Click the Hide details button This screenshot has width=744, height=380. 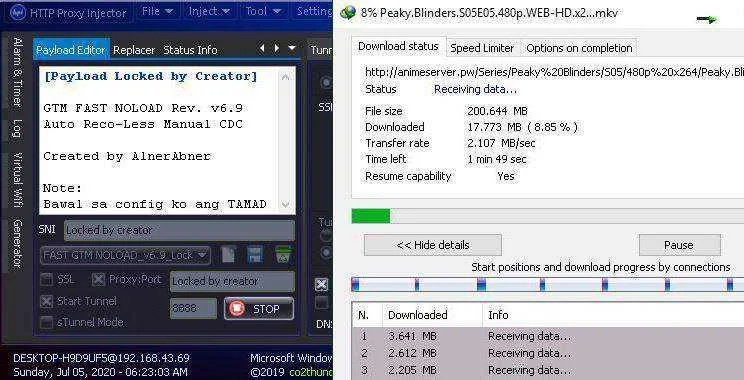432,245
